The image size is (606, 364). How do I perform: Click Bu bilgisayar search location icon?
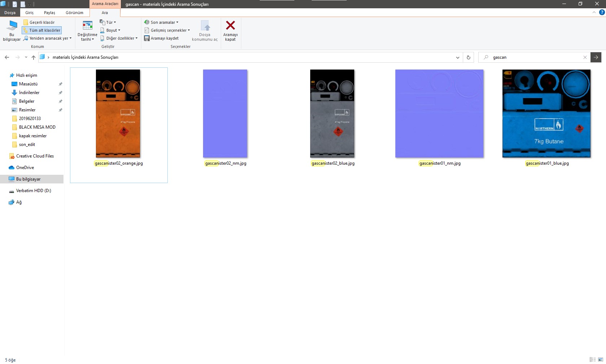coord(12,30)
